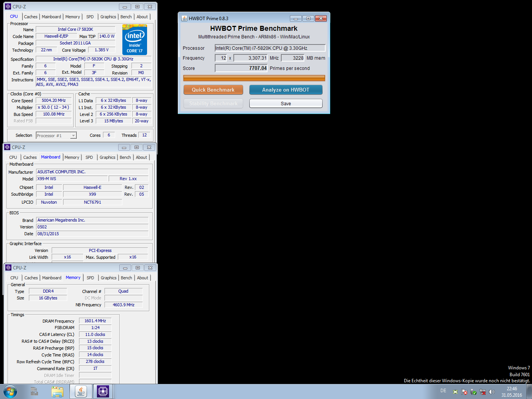Minimize the CPU-Z Mainboard window
This screenshot has height=399, width=532.
124,147
